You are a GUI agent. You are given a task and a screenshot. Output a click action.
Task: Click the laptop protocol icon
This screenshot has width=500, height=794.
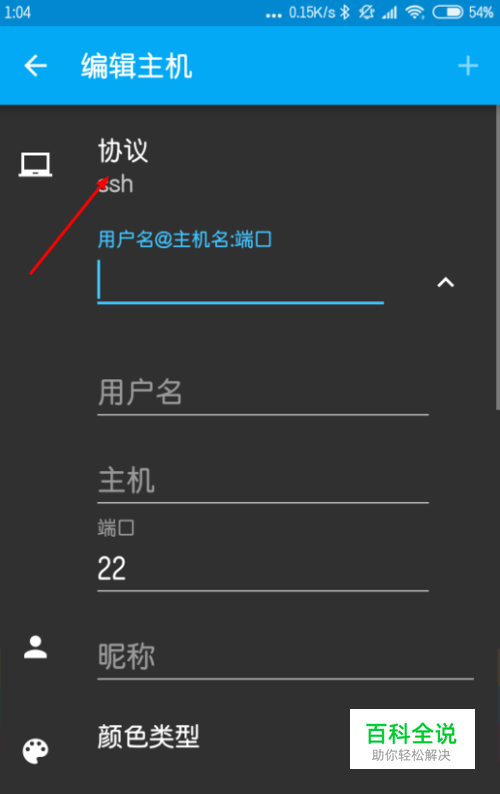pos(35,165)
